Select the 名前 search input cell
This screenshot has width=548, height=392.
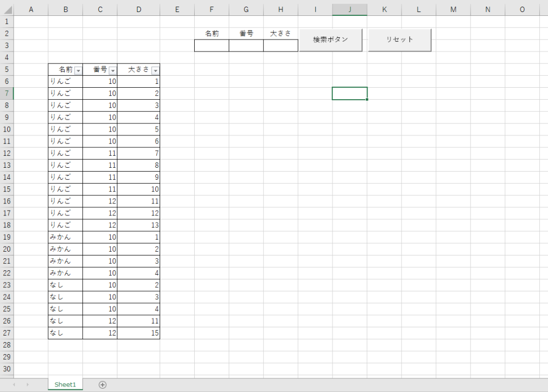(212, 46)
